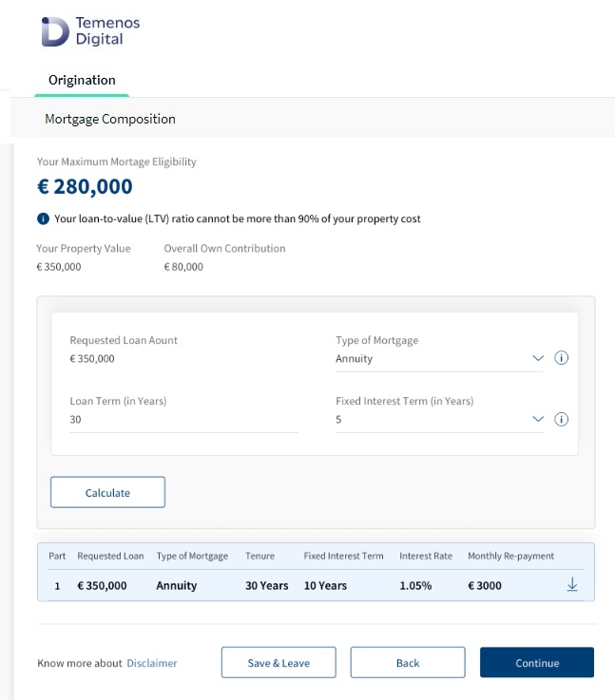615x700 pixels.
Task: Open the Type of Mortgage dropdown
Action: pyautogui.click(x=439, y=358)
